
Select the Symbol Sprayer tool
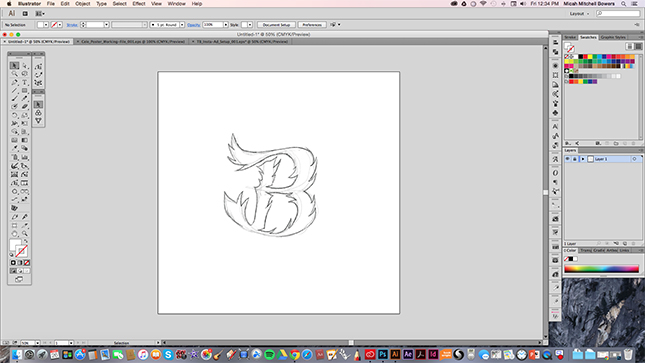(x=14, y=157)
